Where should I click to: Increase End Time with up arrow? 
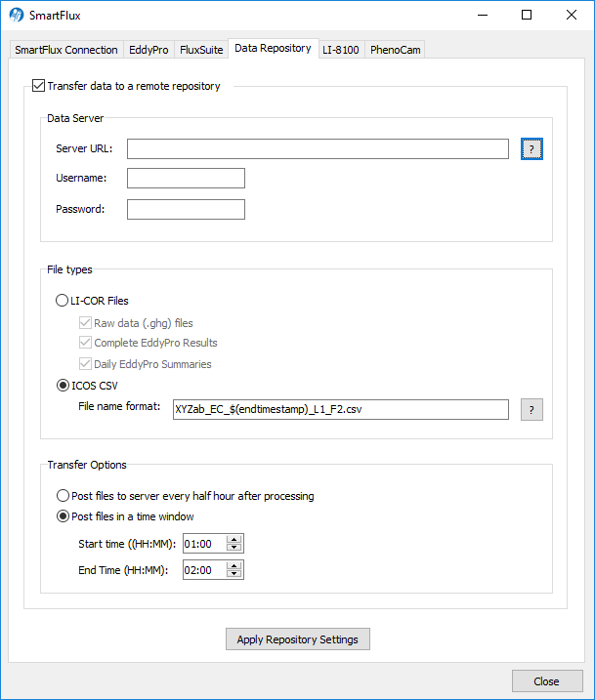tap(234, 565)
